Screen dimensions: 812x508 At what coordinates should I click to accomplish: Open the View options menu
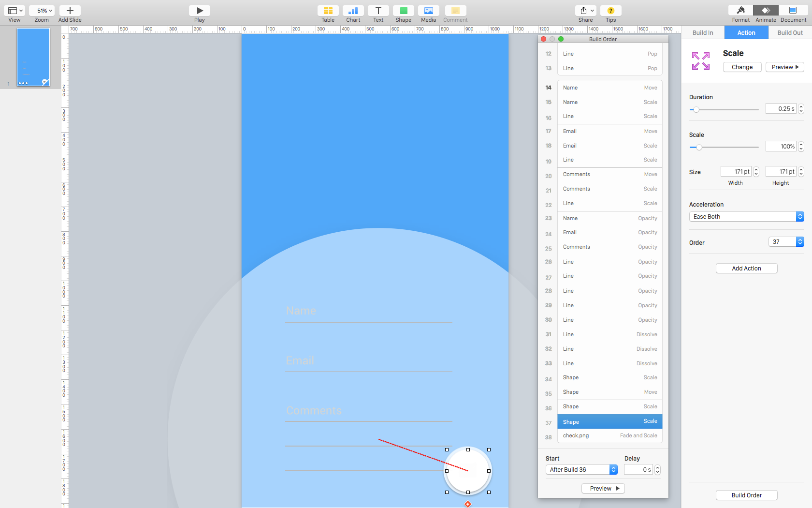(x=14, y=11)
